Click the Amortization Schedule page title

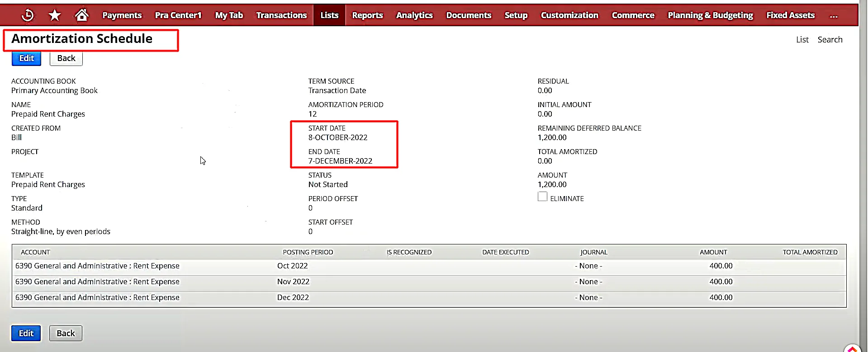pos(82,39)
